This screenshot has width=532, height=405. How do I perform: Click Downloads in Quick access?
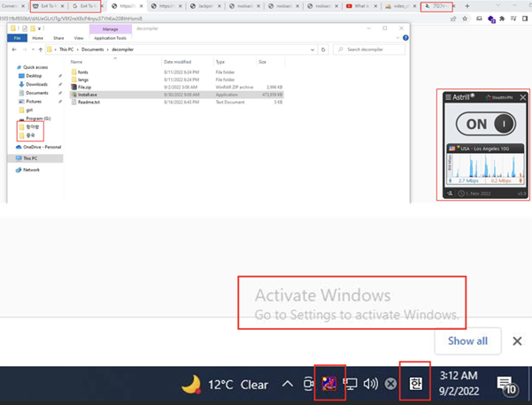pos(36,84)
